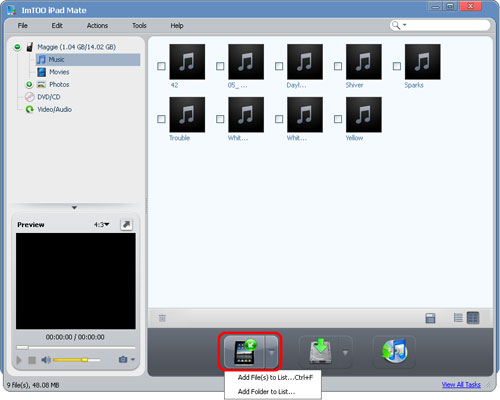
Task: Check the box for song Sparks
Action: click(x=397, y=66)
